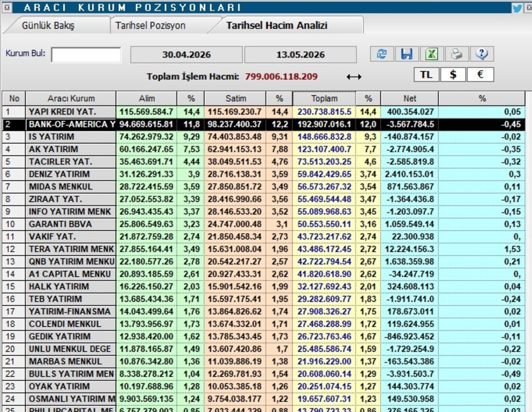Screen dimensions: 532x412
Task: Select the TACIRLER YAT. row
Action: [264, 162]
